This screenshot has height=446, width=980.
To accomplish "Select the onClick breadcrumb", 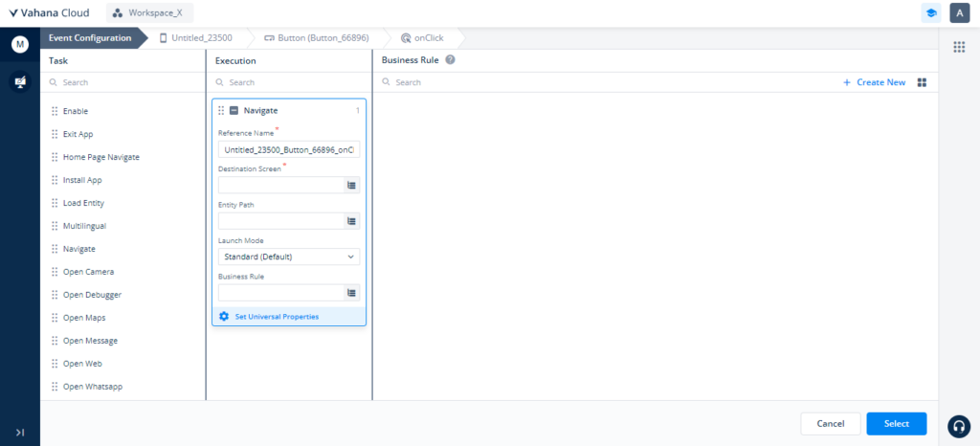I will [x=423, y=37].
